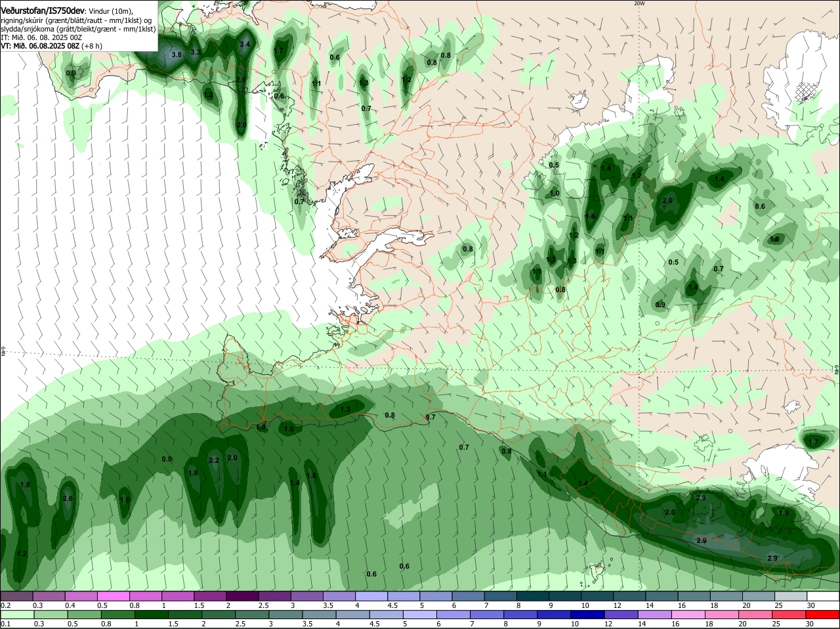Click the 3.4 precipitation value label

(x=245, y=44)
